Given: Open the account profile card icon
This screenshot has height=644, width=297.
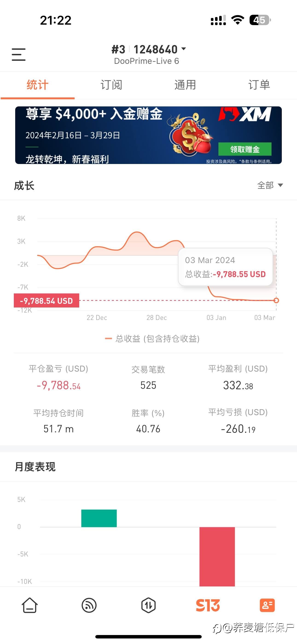Looking at the screenshot, I should point(267,605).
